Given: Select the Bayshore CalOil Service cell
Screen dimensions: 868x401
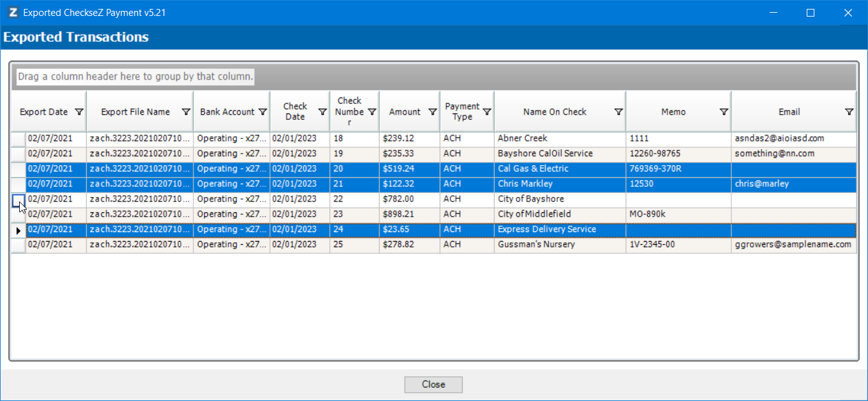Looking at the screenshot, I should [x=560, y=154].
